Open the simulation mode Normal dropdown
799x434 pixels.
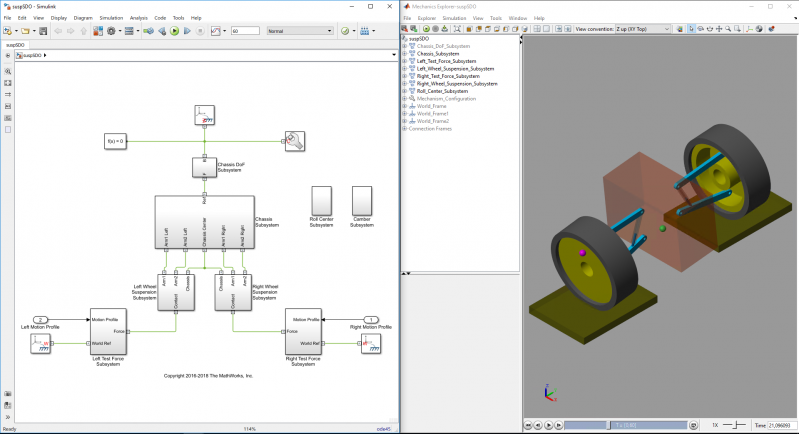[300, 31]
